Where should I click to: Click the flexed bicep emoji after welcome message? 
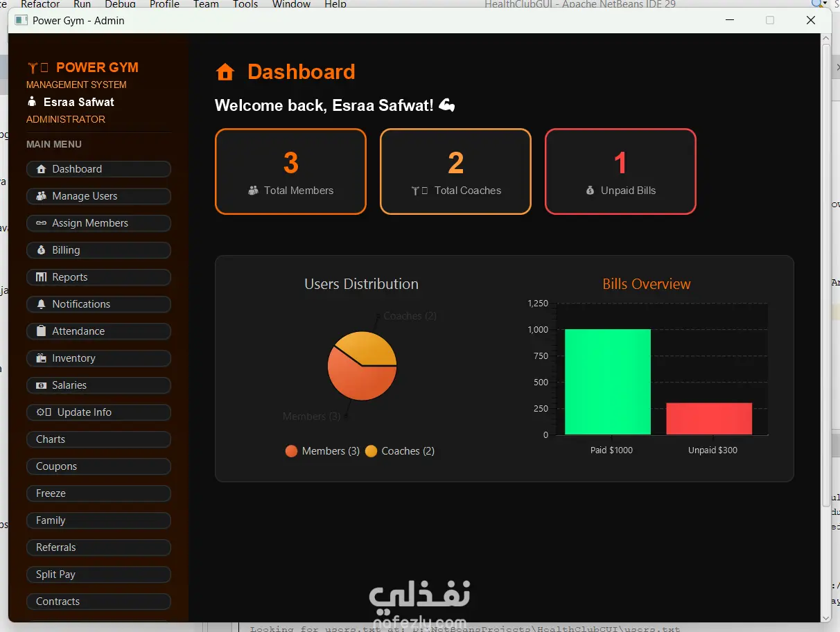pyautogui.click(x=447, y=105)
